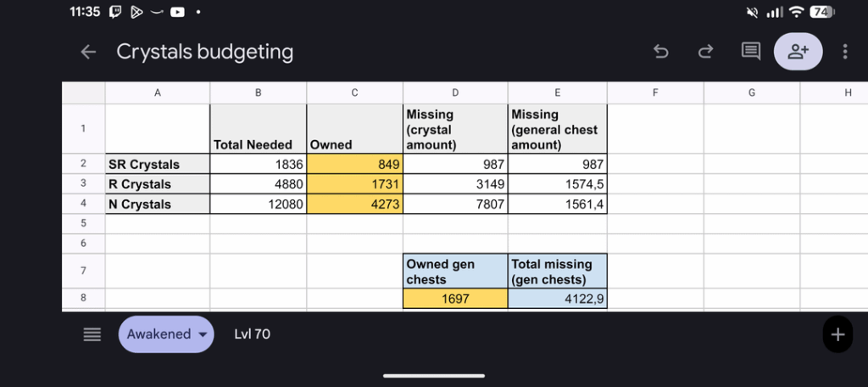Switch to the Lvl 70 sheet tab
The image size is (868, 387).
[x=252, y=334]
